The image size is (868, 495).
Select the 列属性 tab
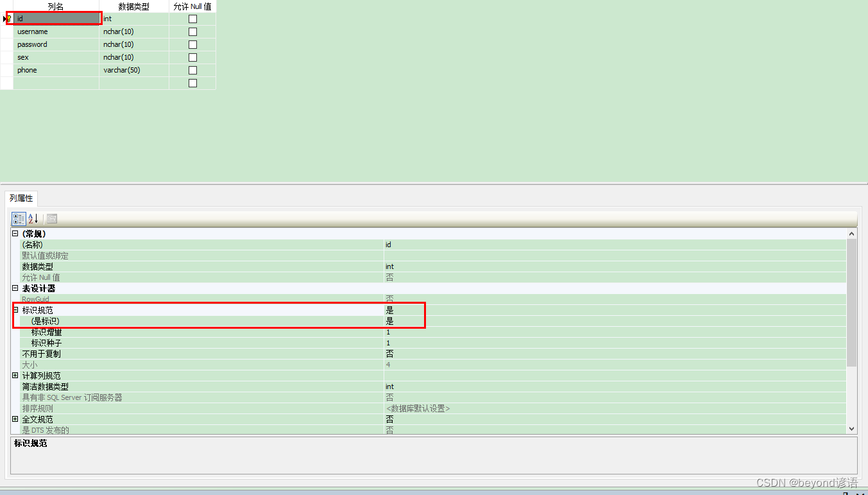coord(21,198)
